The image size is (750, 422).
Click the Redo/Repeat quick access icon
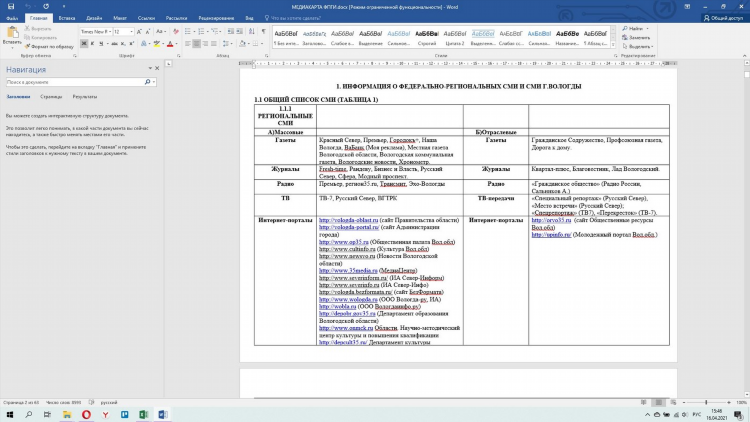(46, 7)
